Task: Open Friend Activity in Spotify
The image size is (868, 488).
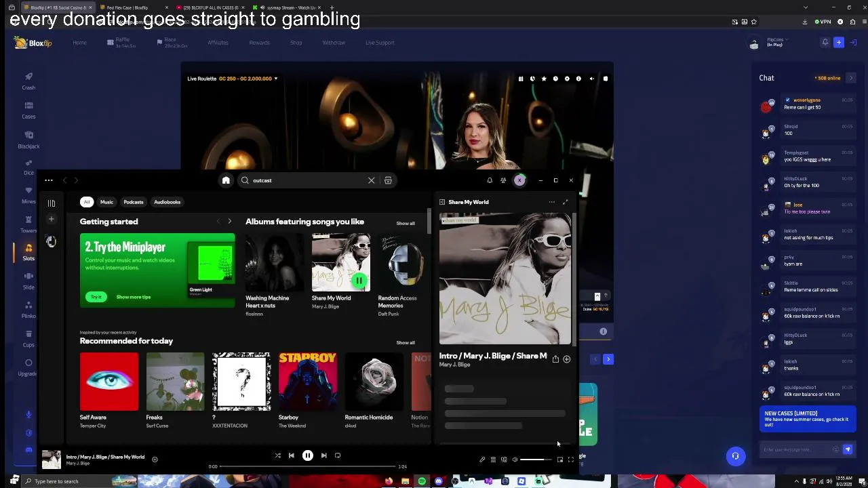Action: coord(503,180)
